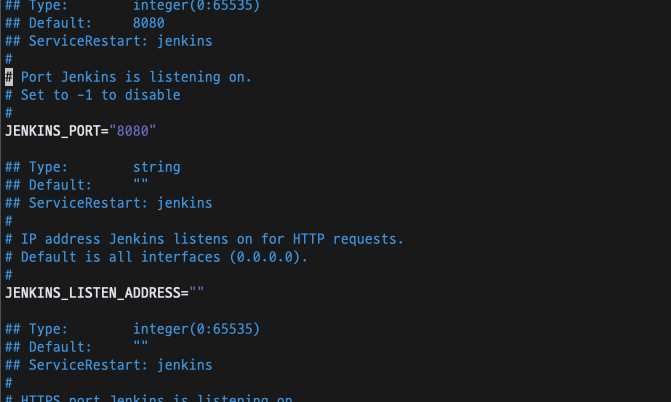Click the empty quotes after JENKINS_LISTEN_ADDRESS

click(x=196, y=292)
